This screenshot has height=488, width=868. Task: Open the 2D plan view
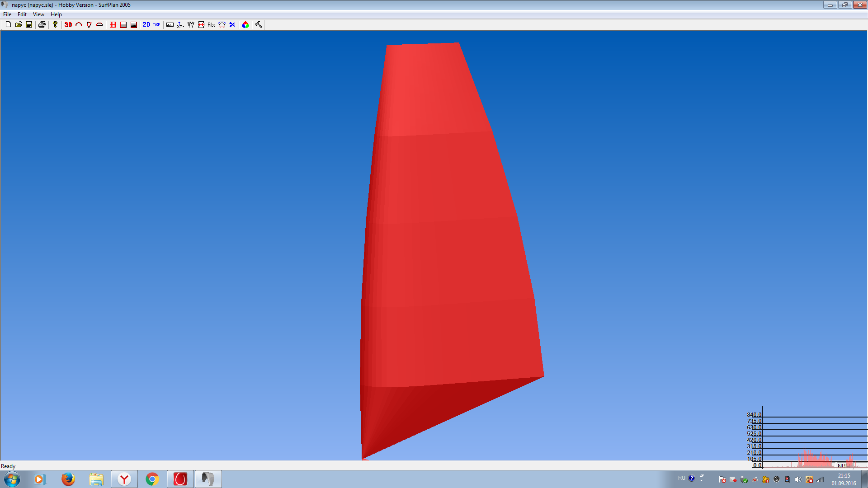click(x=146, y=25)
